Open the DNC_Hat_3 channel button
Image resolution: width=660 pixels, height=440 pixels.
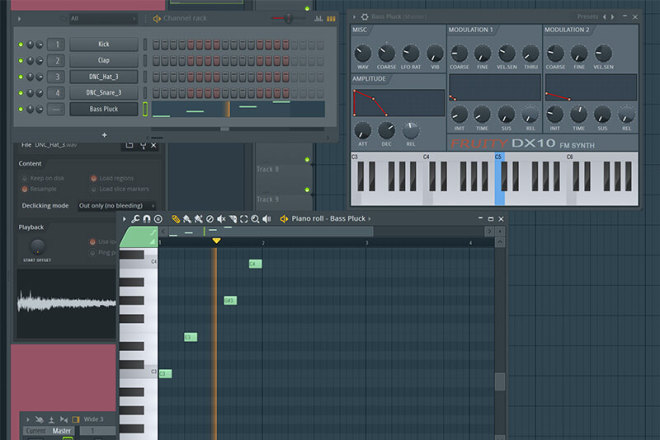click(x=104, y=77)
